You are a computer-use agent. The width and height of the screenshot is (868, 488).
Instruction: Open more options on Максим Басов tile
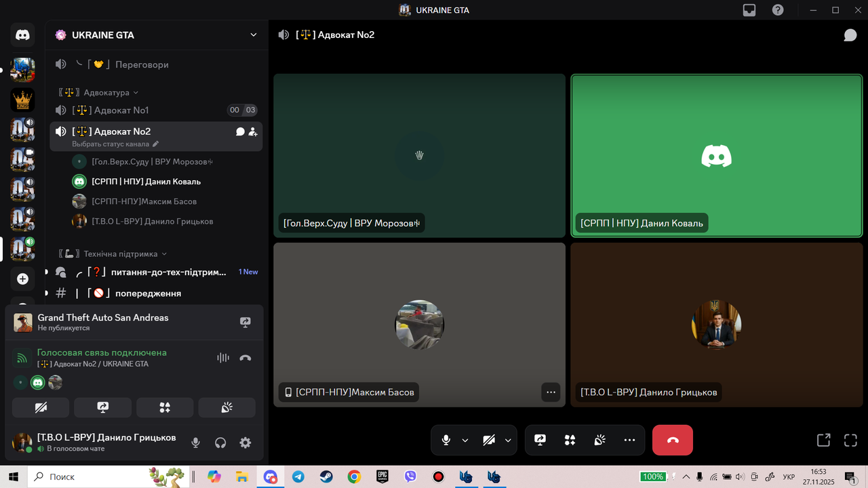(551, 392)
